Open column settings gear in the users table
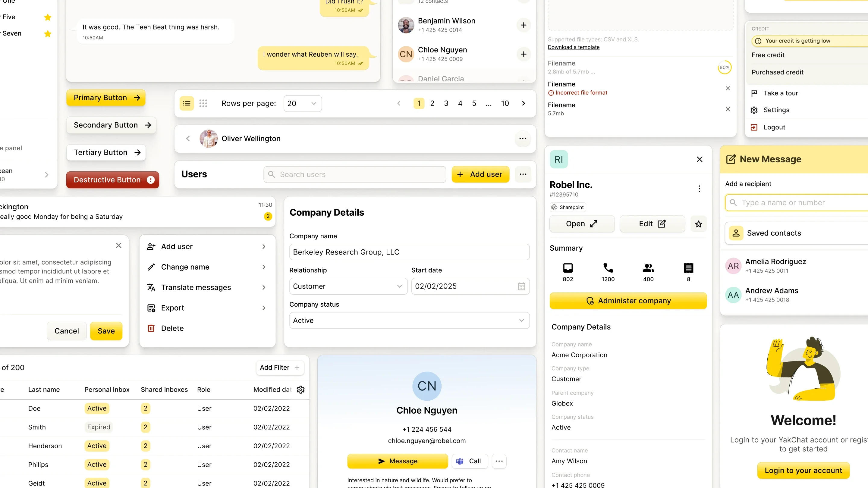Image resolution: width=868 pixels, height=488 pixels. [300, 390]
